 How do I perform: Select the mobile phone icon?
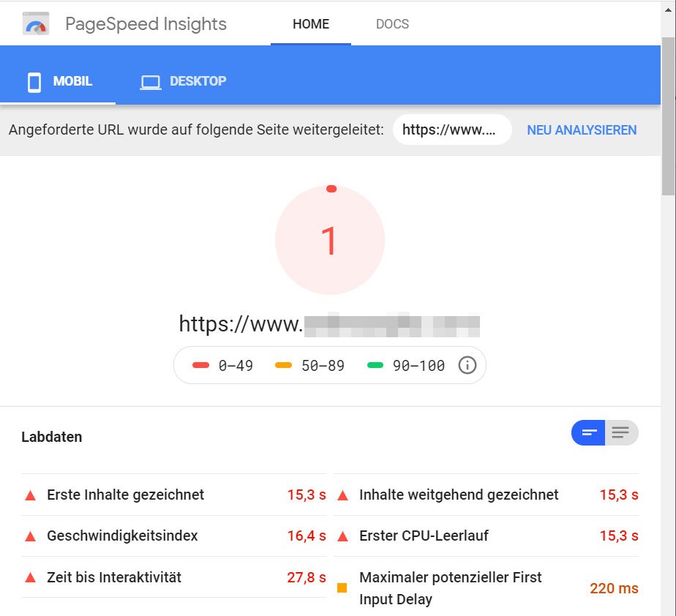34,82
